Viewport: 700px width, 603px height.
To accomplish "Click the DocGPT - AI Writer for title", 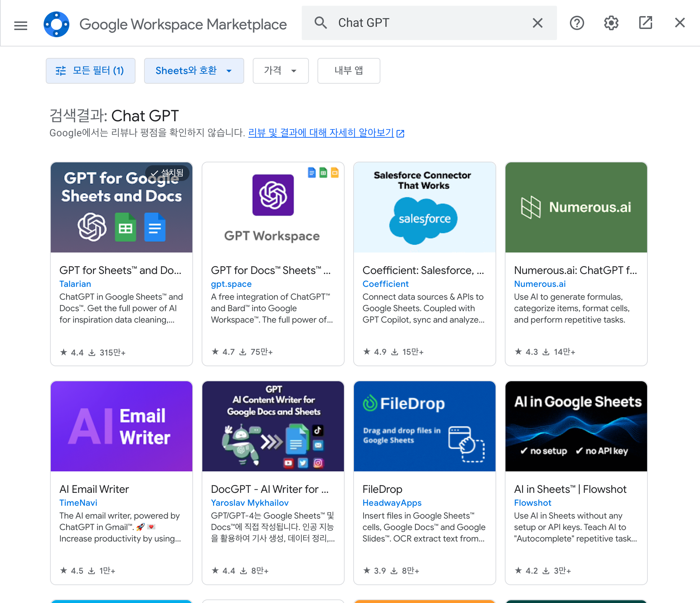I will [x=270, y=489].
